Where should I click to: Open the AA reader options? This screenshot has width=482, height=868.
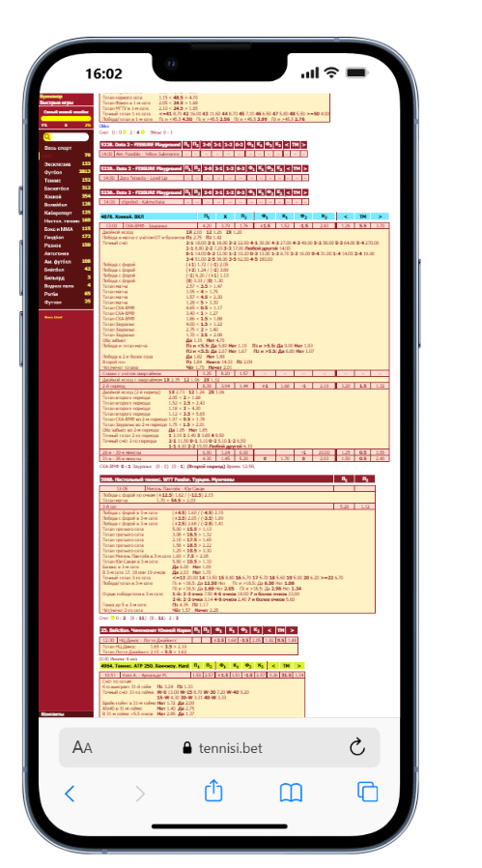coord(82,748)
